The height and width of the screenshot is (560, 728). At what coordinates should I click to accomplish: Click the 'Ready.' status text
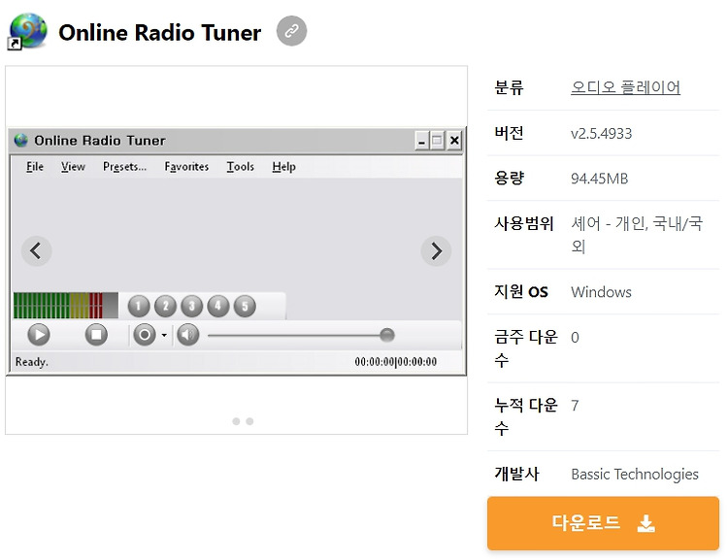32,362
